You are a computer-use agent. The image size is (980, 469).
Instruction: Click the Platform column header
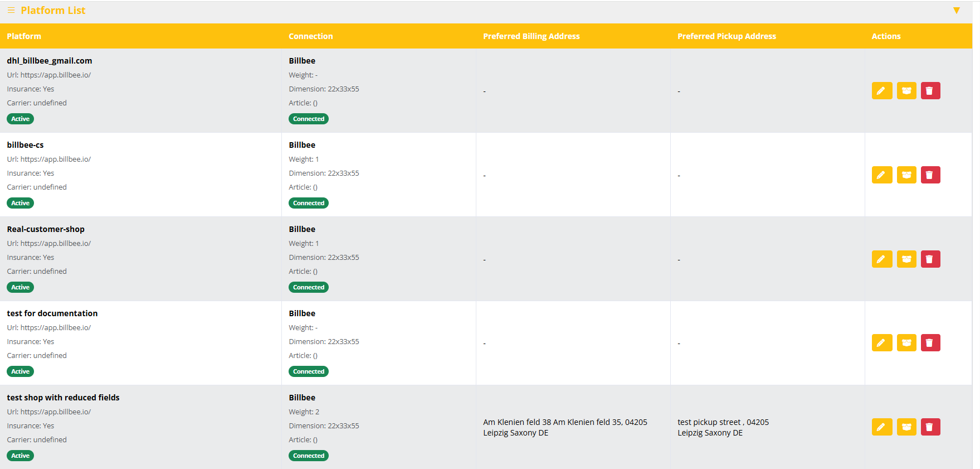coord(24,36)
